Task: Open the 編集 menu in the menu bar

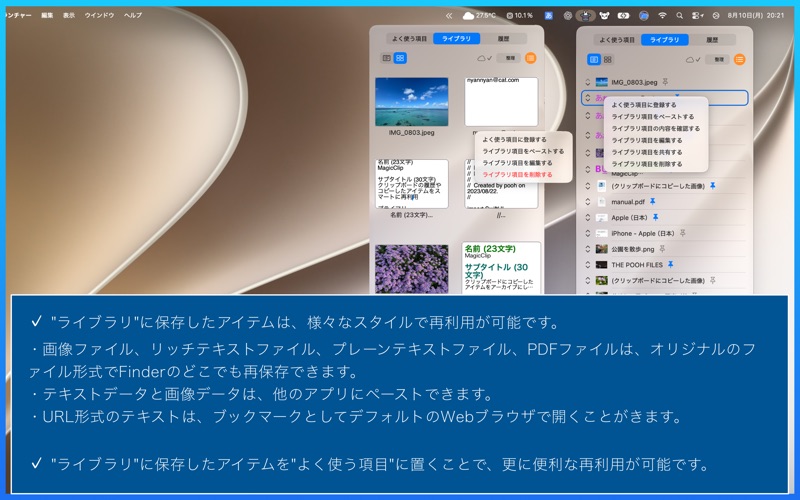Action: pos(47,15)
